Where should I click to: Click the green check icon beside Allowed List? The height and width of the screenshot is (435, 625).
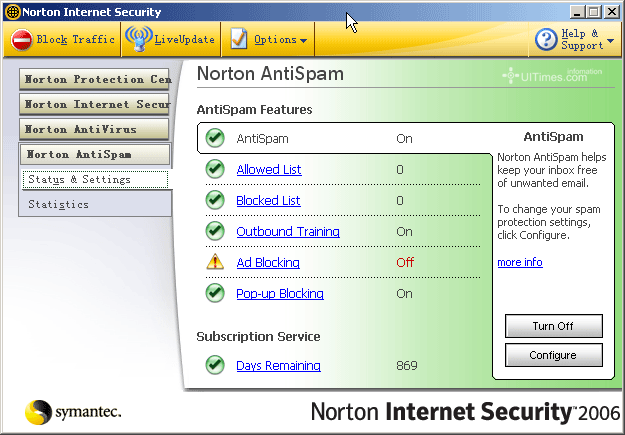(x=215, y=169)
